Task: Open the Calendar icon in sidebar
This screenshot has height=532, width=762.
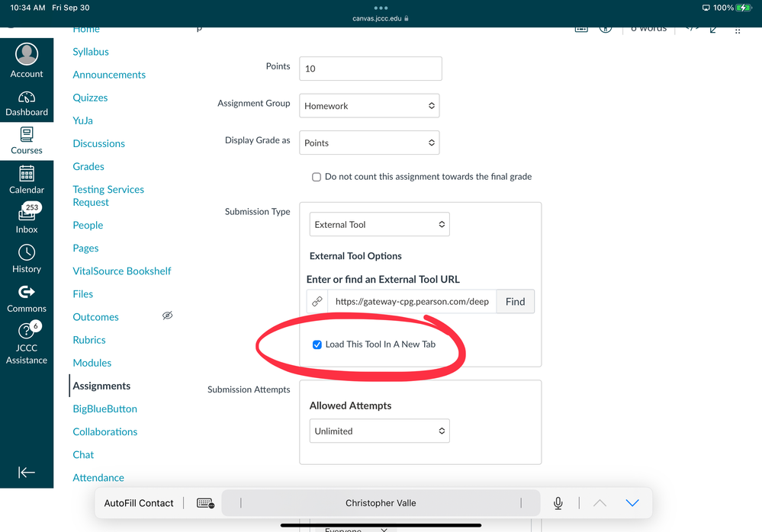Action: coord(27,174)
